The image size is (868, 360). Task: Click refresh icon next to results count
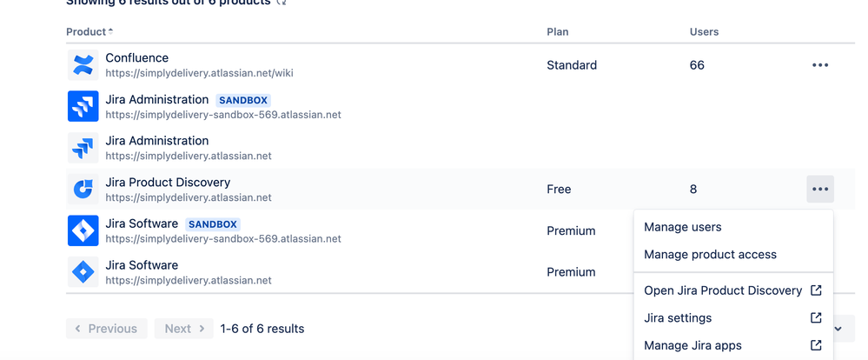[282, 3]
